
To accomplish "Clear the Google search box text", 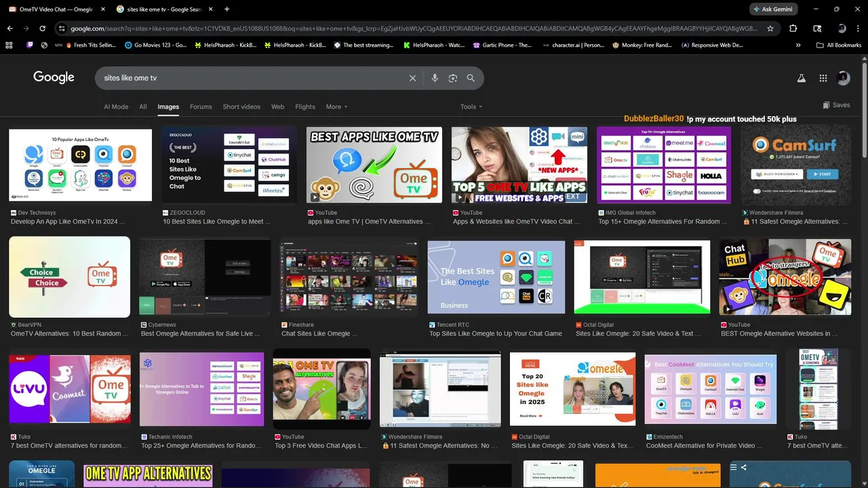I will click(412, 78).
